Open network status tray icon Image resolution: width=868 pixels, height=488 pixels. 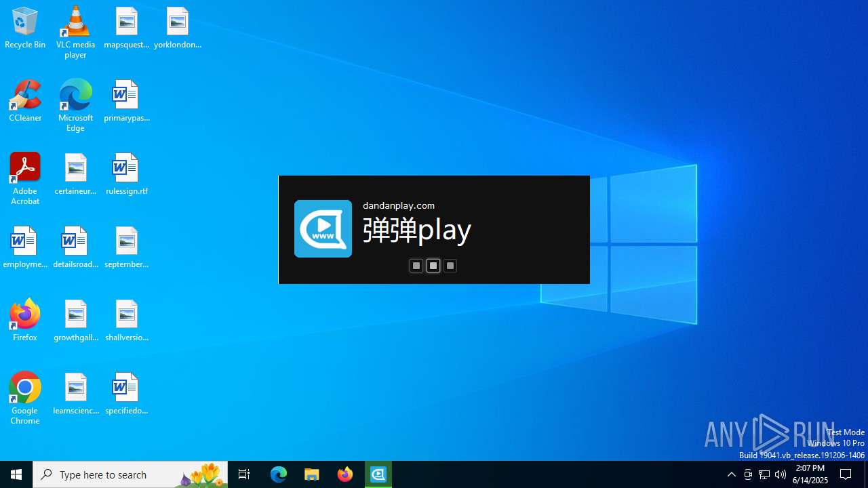click(764, 474)
